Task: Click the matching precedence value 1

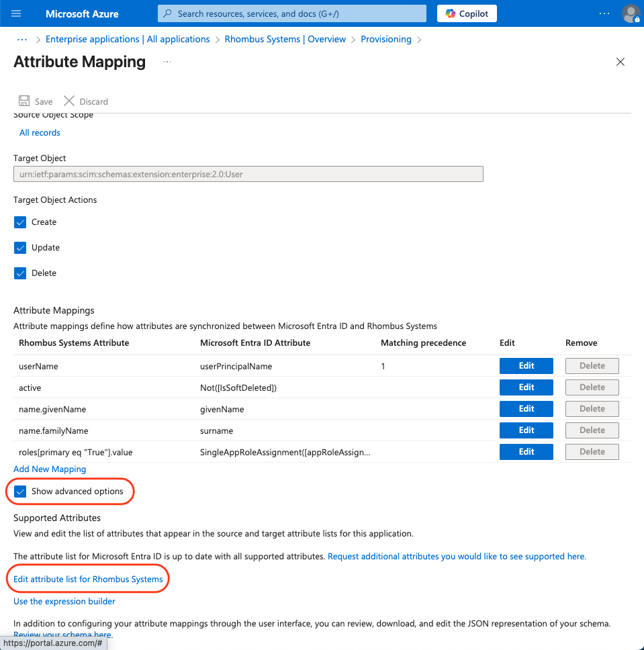Action: click(383, 367)
